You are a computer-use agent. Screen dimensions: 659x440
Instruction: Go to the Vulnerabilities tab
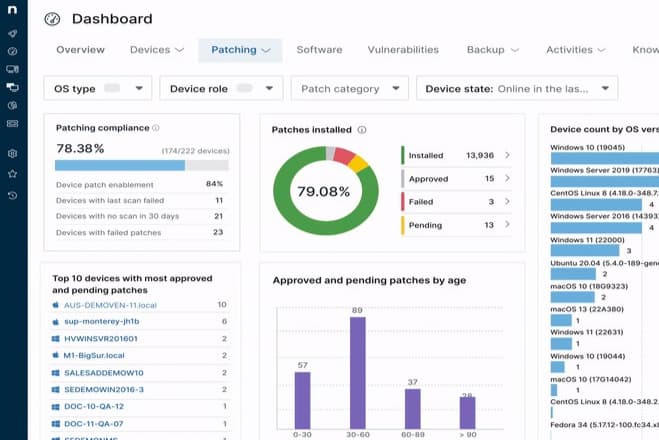coord(402,50)
